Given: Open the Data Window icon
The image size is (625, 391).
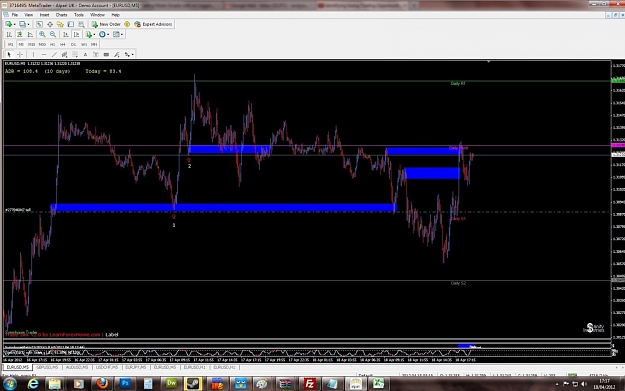Looking at the screenshot, I should pyautogui.click(x=50, y=24).
